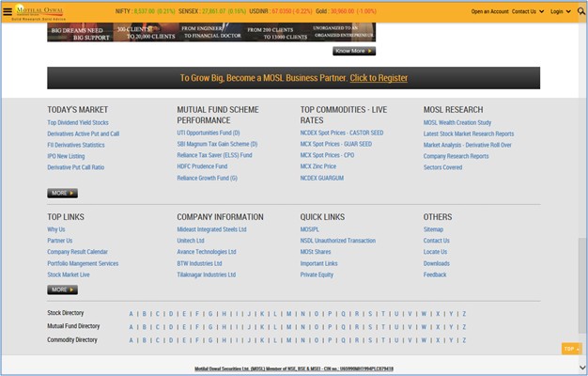Expand the Login dropdown
588x376 pixels.
tap(560, 12)
